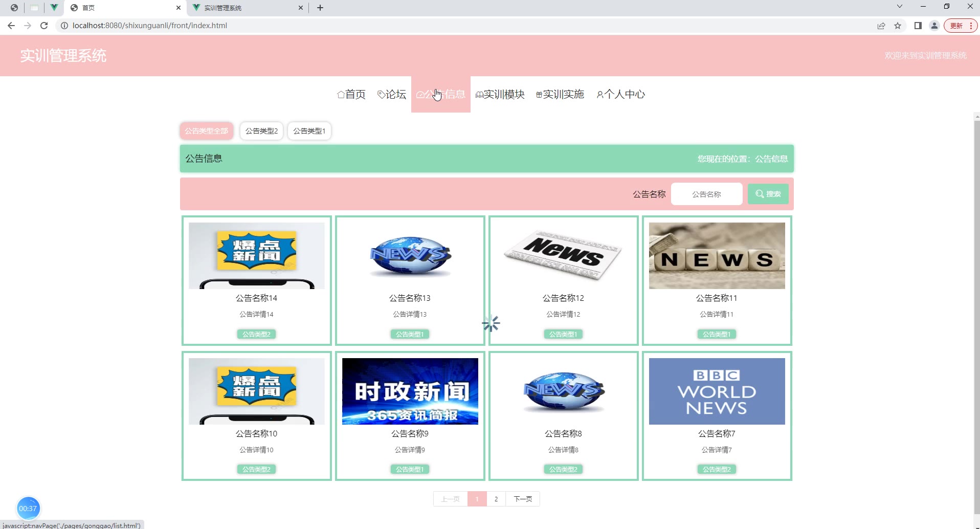Open the 论坛 navigation menu item

coord(392,94)
